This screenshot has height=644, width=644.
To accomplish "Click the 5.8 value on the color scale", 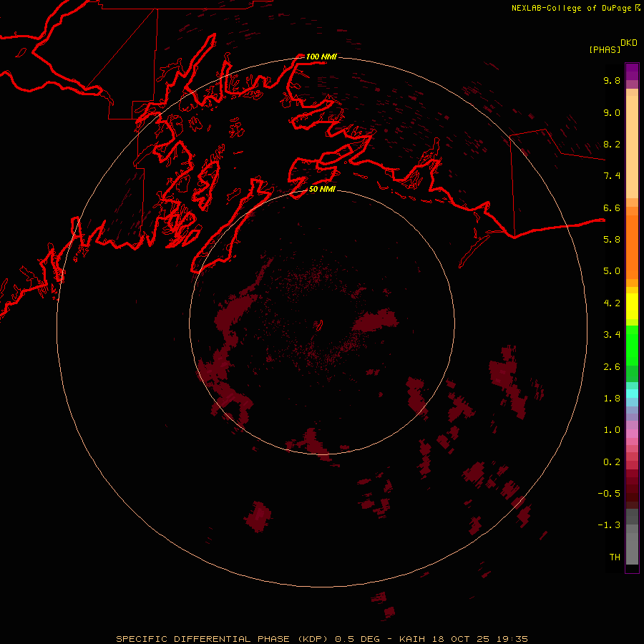I will coord(612,240).
